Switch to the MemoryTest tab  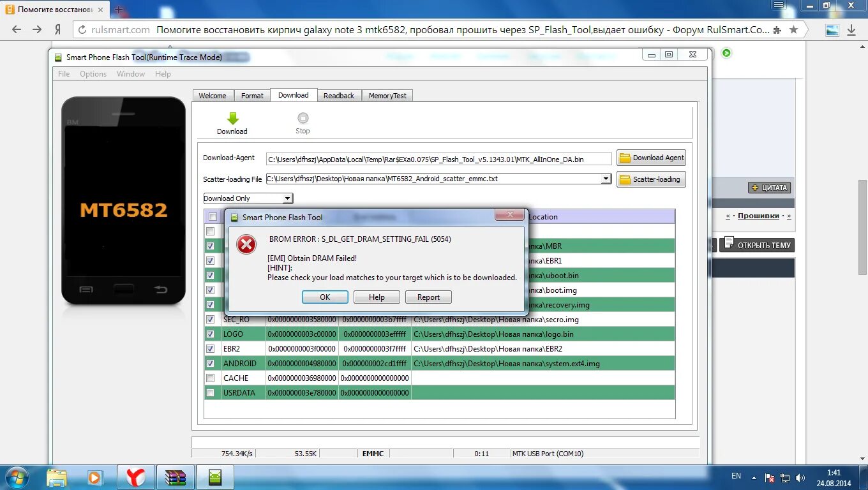click(x=387, y=96)
